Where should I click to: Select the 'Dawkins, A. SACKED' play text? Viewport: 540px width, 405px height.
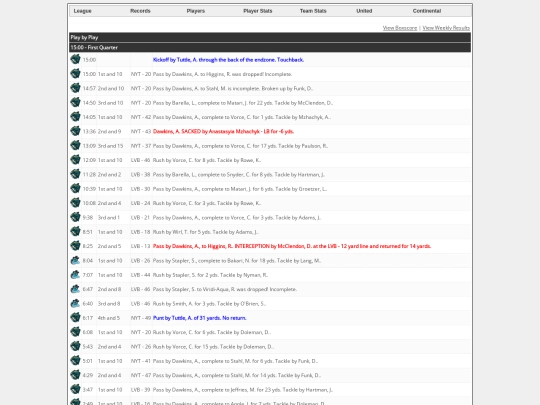pos(224,131)
